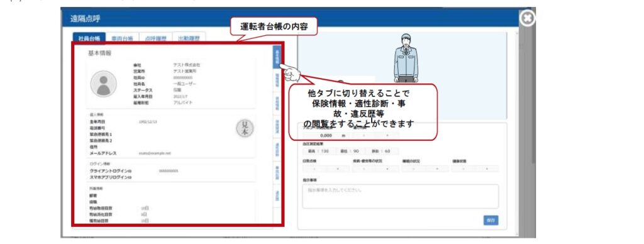Click the blue 保存 button
Viewport: 644px width, 244px height.
tap(491, 220)
